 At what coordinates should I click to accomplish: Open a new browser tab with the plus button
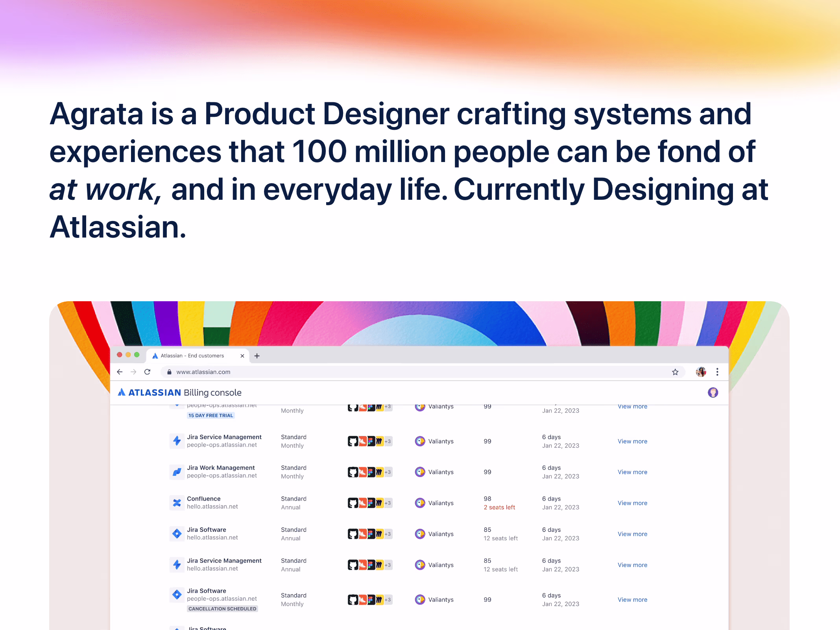pos(257,356)
